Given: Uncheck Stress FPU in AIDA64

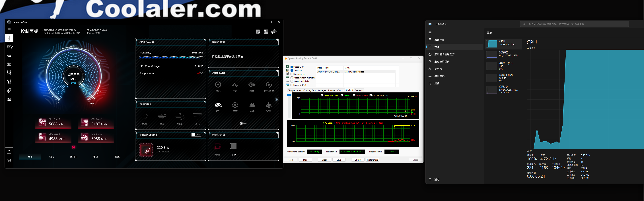Looking at the screenshot, I should [292, 70].
